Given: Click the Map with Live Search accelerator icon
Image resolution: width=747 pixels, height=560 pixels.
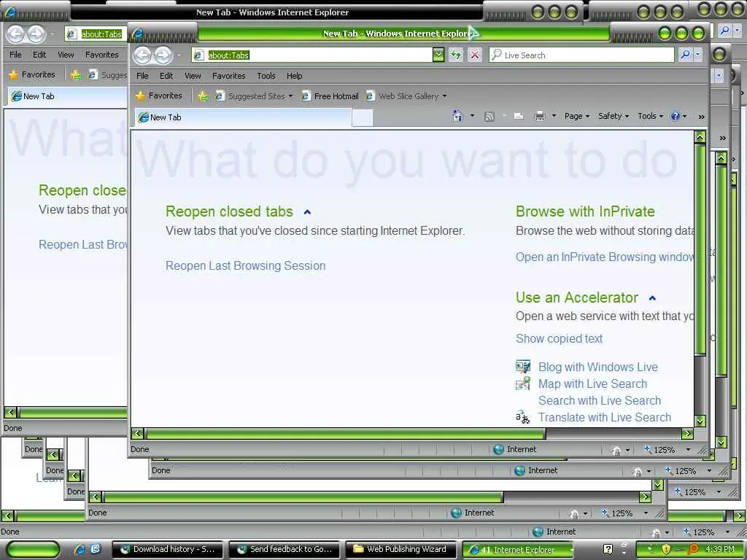Looking at the screenshot, I should pos(522,384).
